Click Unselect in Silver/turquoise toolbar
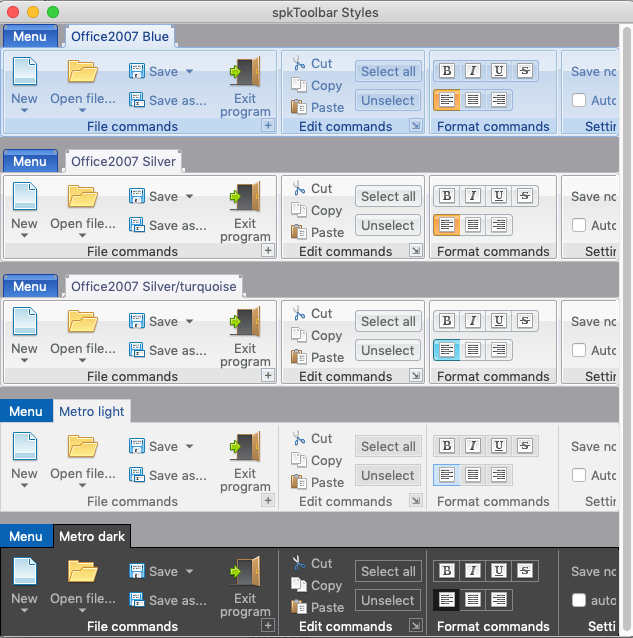Screen dimensions: 633x638 click(x=388, y=350)
